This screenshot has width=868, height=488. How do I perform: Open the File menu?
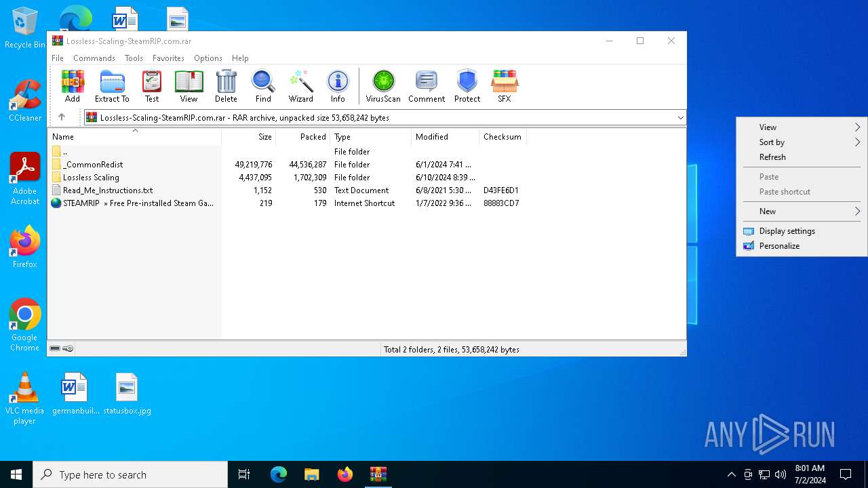58,58
